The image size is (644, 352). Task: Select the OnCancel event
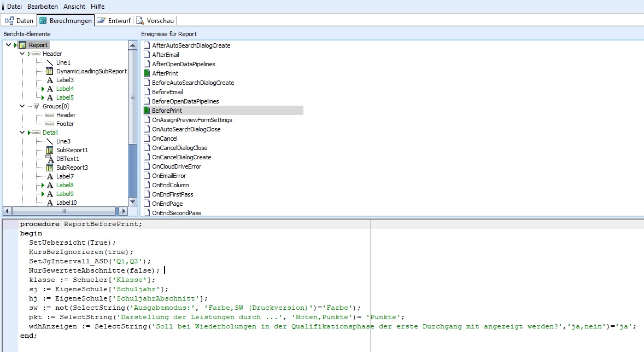tap(165, 139)
